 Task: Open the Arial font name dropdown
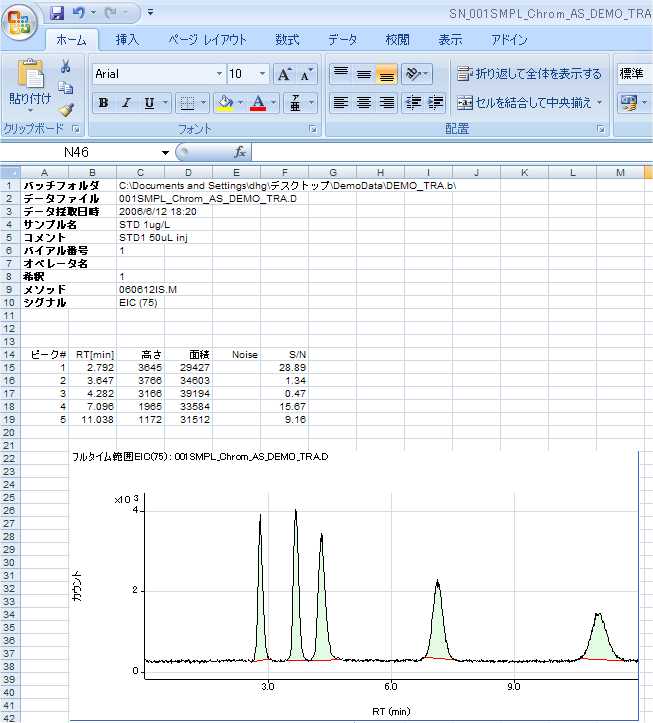219,74
